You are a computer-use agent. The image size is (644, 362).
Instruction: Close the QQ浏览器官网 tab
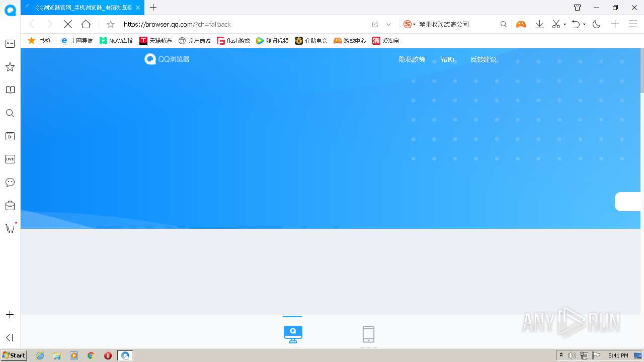click(138, 8)
